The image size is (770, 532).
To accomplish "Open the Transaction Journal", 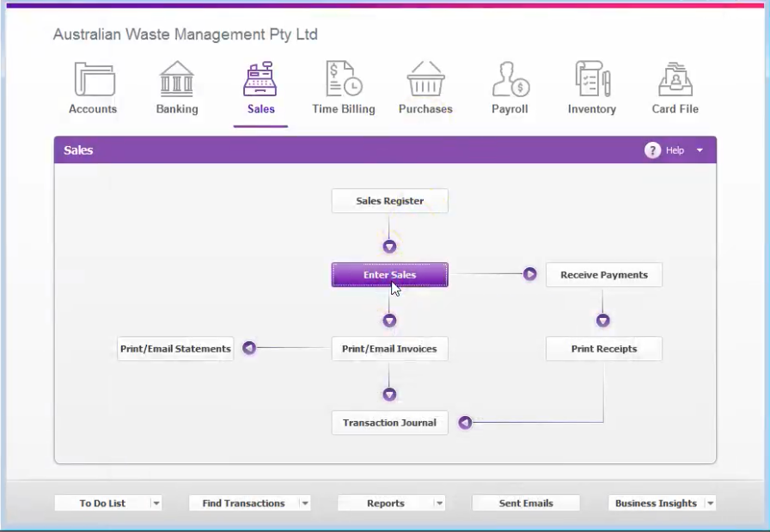I will (x=390, y=423).
